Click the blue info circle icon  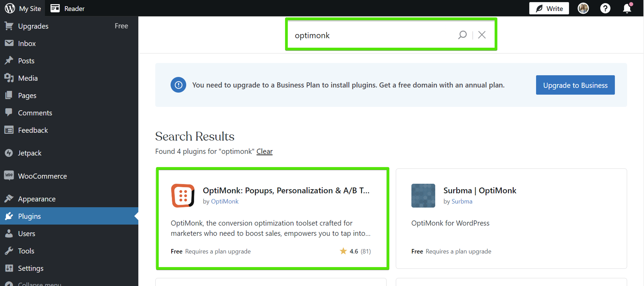tap(178, 85)
